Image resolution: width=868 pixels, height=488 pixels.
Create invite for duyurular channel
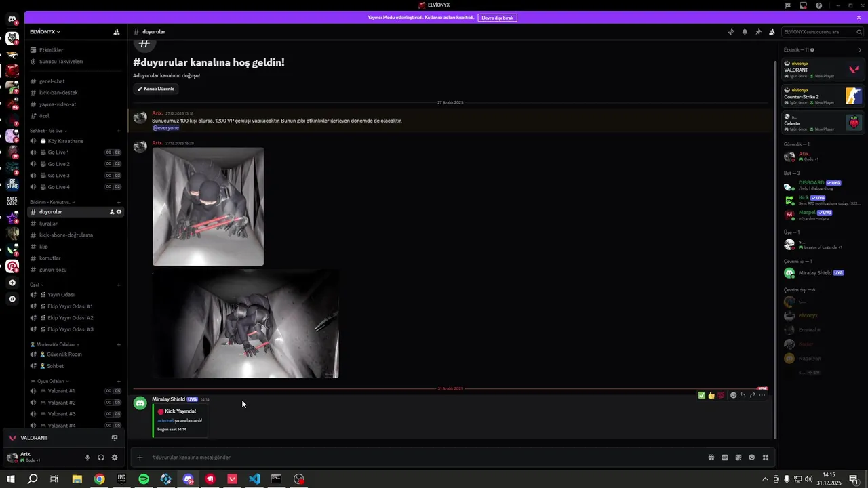pos(112,212)
